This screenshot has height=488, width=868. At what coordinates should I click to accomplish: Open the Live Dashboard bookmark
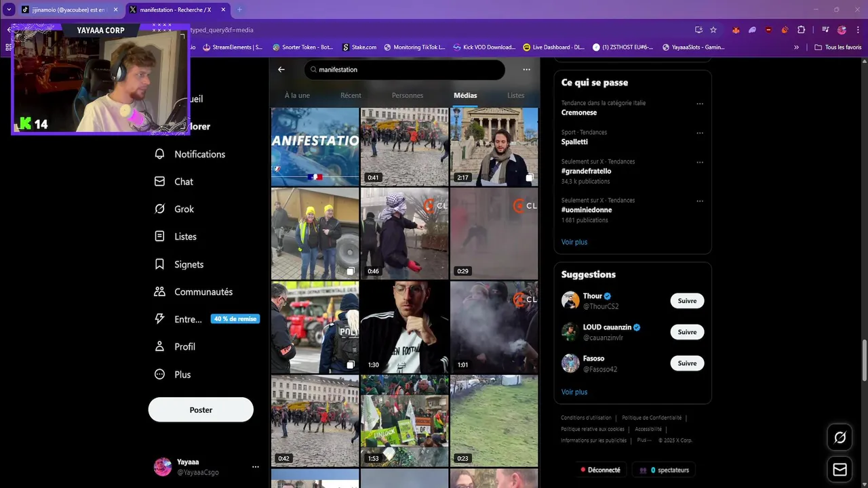click(554, 47)
